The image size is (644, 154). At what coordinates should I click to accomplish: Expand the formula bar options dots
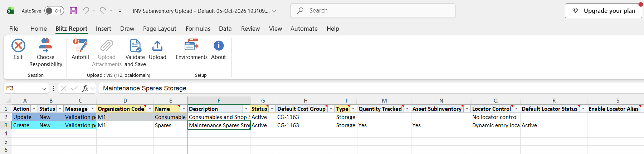(x=53, y=88)
